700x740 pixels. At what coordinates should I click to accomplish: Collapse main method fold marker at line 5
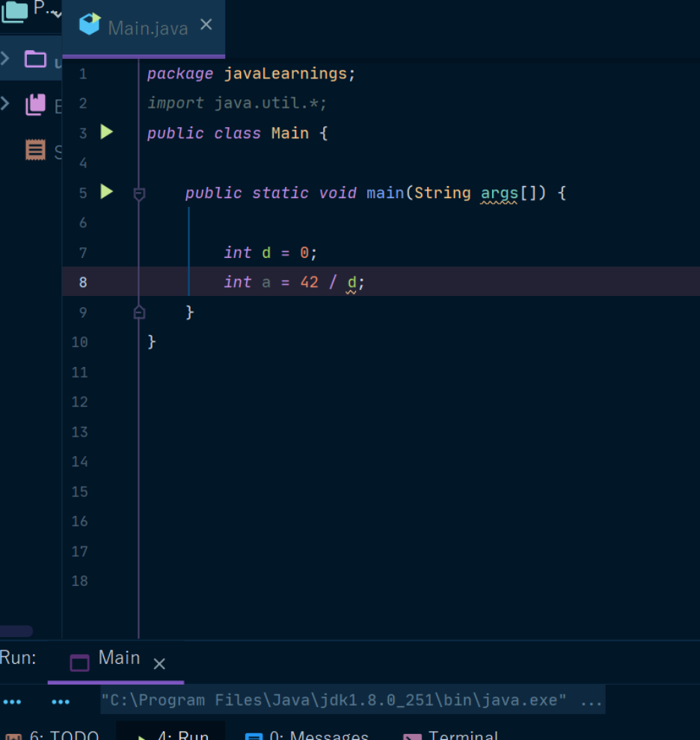139,194
